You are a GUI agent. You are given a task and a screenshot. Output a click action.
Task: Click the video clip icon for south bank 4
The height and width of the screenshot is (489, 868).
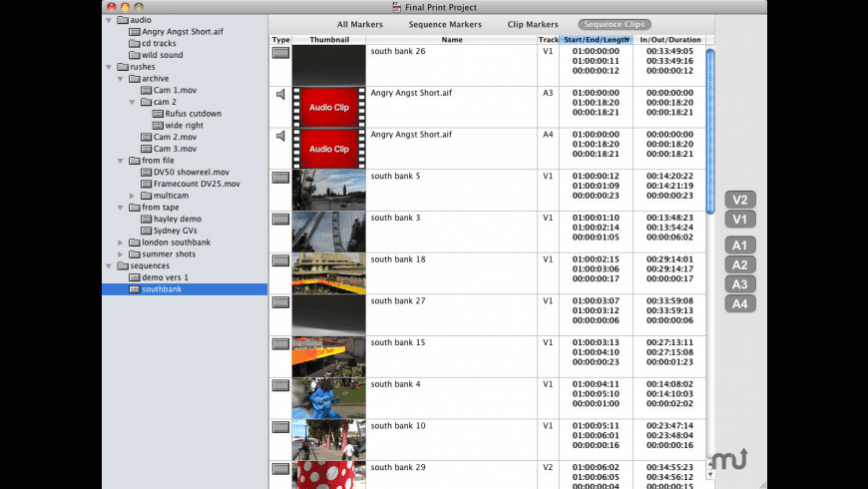point(280,385)
